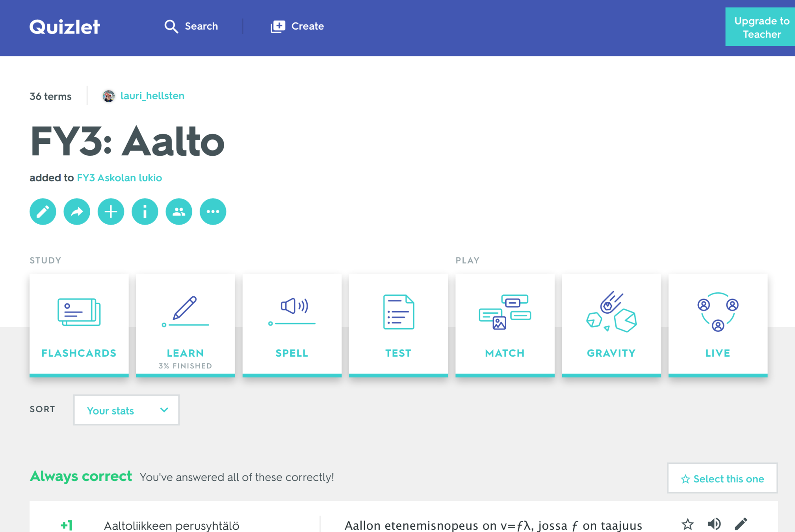
Task: Open FY3 Askolan lukio class link
Action: pyautogui.click(x=119, y=178)
